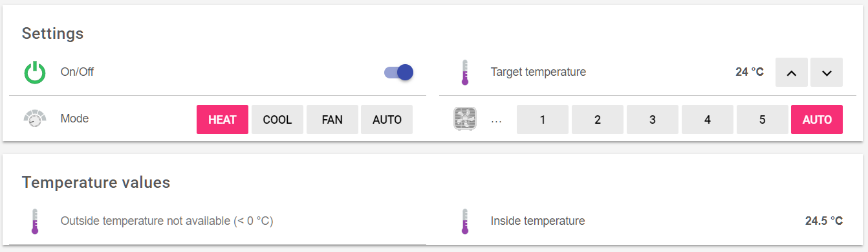Viewport: 868px width, 252px height.
Task: Select AUTO fan speed
Action: [817, 119]
